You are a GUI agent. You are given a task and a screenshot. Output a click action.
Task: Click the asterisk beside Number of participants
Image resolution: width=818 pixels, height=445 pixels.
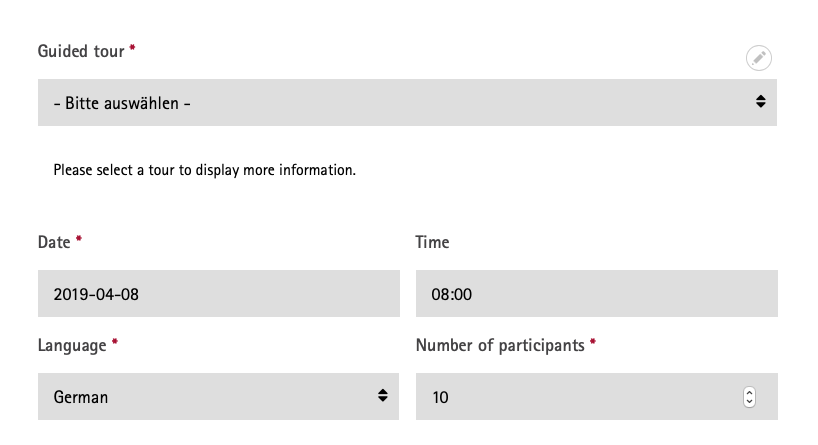click(593, 344)
